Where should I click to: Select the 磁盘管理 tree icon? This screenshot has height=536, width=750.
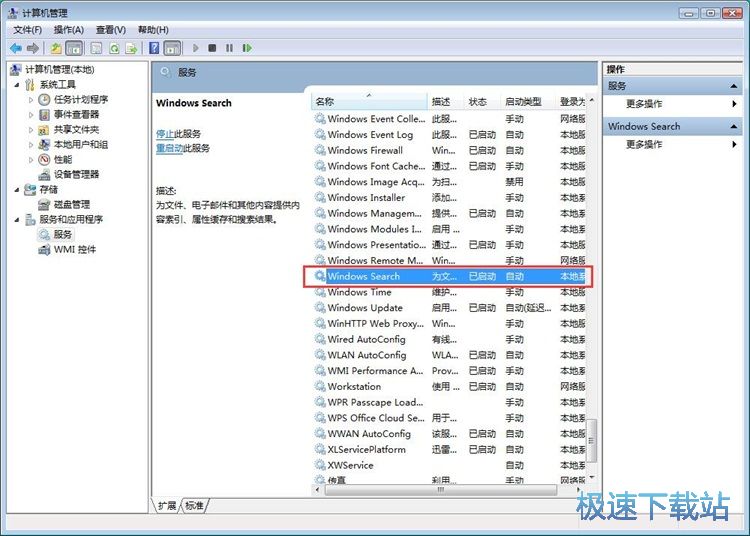(x=44, y=205)
